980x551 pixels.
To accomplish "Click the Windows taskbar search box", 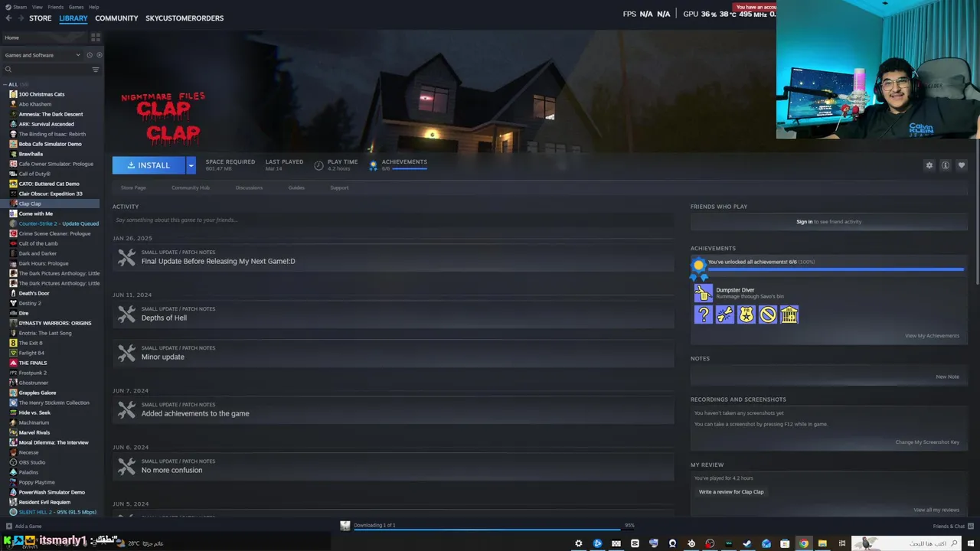I will point(908,543).
